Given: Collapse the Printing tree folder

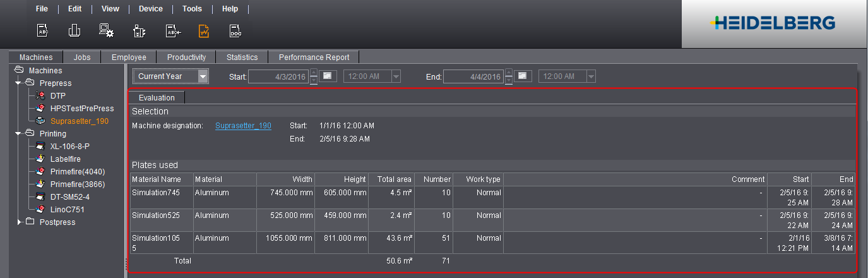Looking at the screenshot, I should tap(19, 134).
